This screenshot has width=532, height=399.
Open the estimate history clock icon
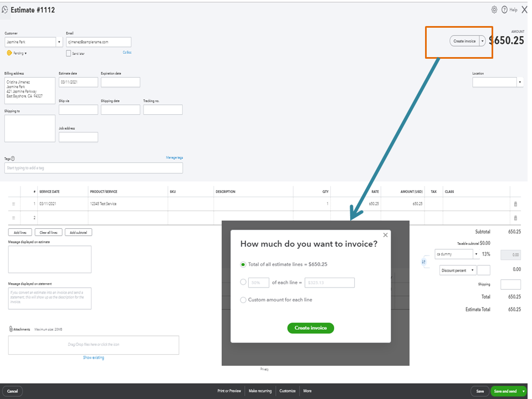pyautogui.click(x=5, y=10)
